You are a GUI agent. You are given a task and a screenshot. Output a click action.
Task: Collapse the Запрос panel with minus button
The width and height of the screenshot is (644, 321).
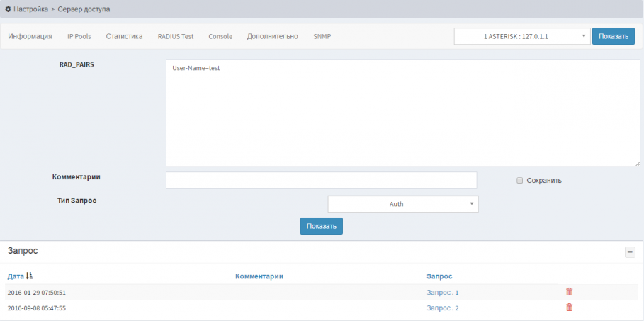(630, 252)
